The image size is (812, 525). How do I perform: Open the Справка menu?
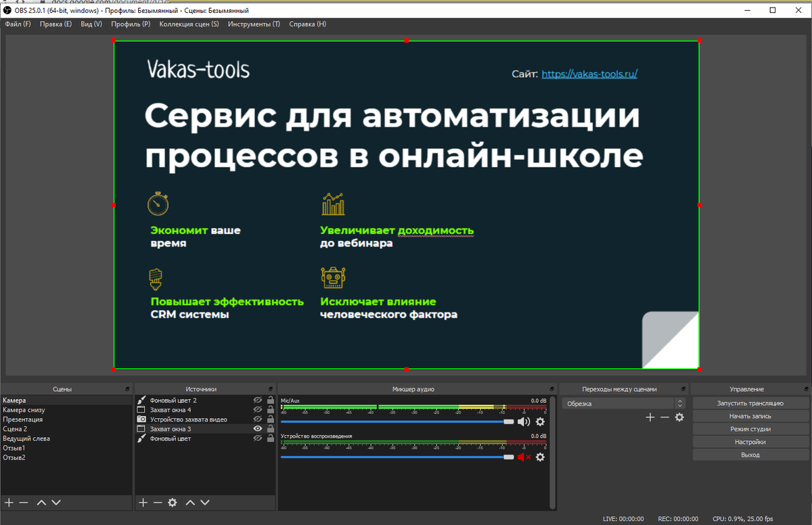pyautogui.click(x=307, y=24)
